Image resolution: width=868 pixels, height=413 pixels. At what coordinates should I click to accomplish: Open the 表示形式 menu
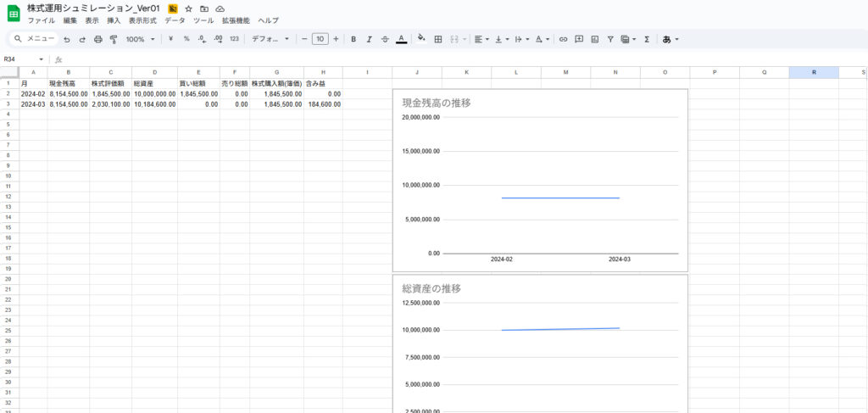(x=142, y=20)
